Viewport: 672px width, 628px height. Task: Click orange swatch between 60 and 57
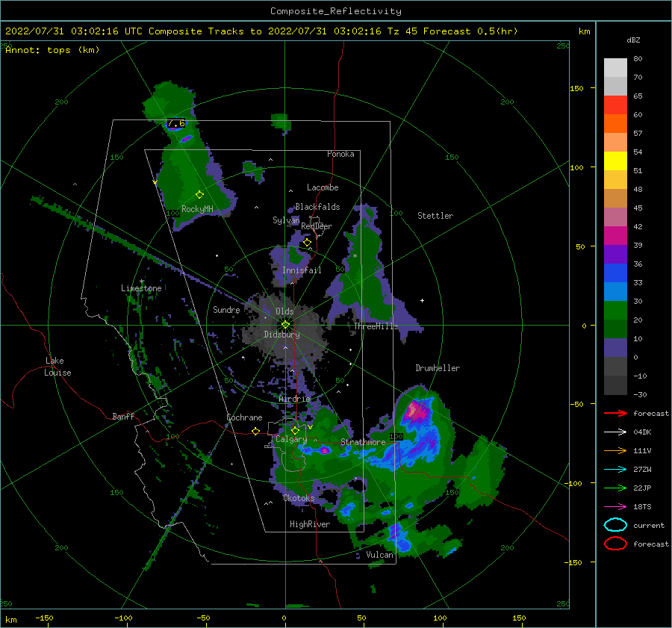click(615, 124)
